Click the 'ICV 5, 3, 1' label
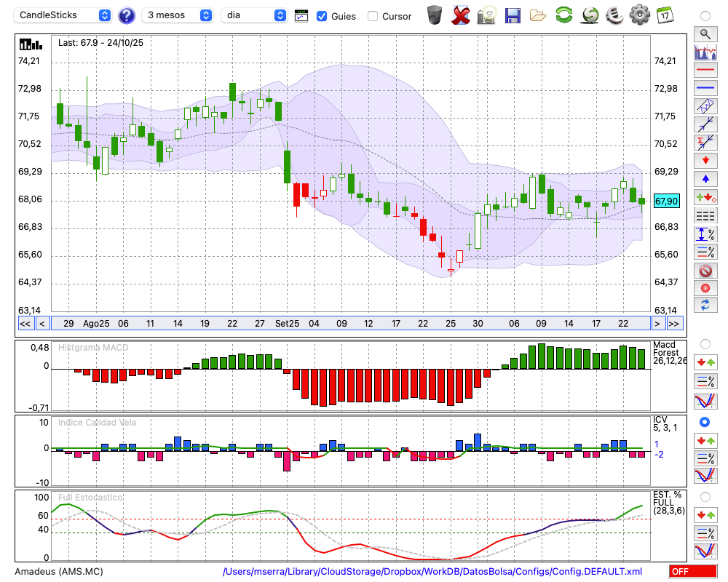Image resolution: width=728 pixels, height=582 pixels. click(x=665, y=423)
